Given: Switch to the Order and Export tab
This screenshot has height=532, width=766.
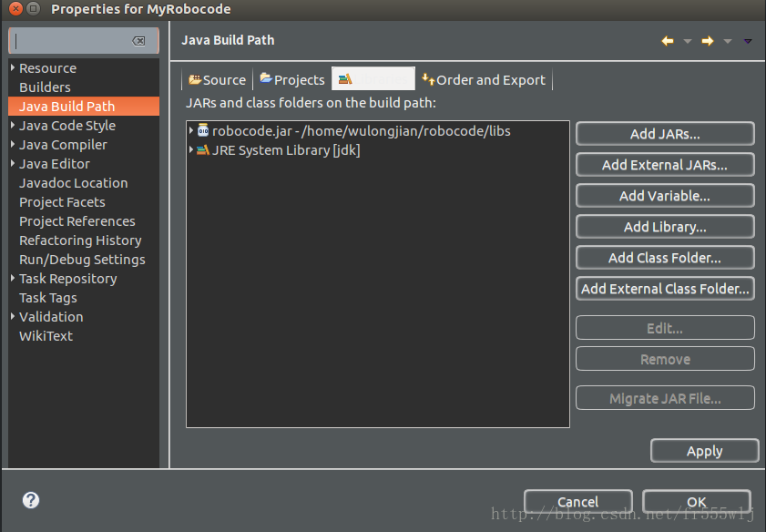Looking at the screenshot, I should pyautogui.click(x=484, y=79).
